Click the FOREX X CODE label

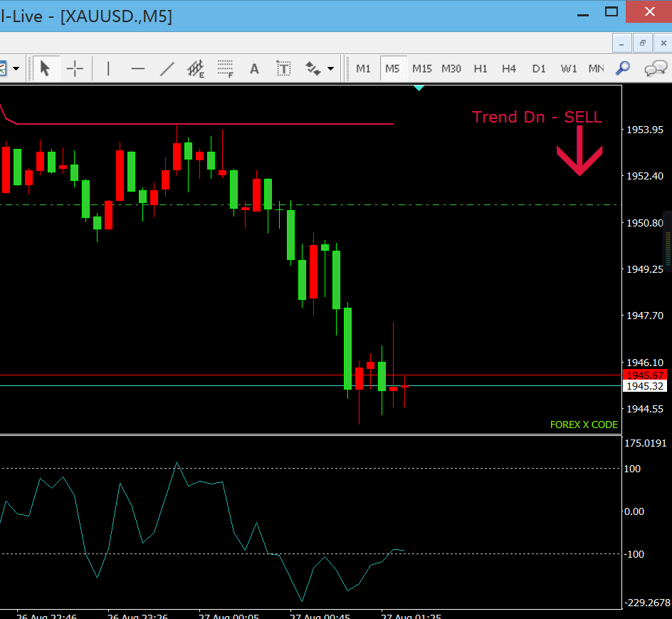pyautogui.click(x=584, y=425)
